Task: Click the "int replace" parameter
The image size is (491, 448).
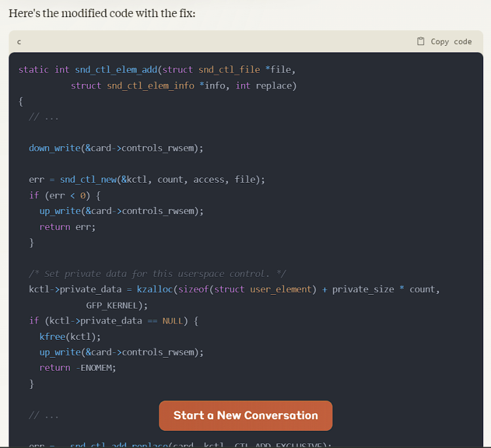Action: [x=266, y=85]
